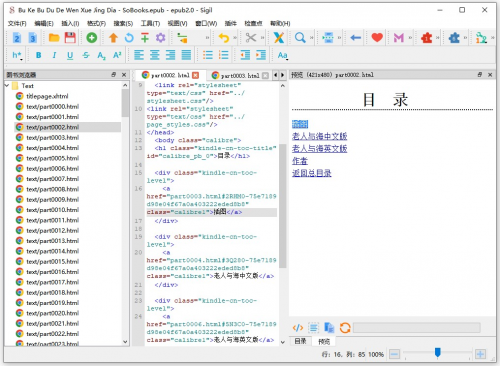Viewport: 500px width, 366px height.
Task: Expand the toolbar overflow after the undo icon
Action: click(235, 38)
